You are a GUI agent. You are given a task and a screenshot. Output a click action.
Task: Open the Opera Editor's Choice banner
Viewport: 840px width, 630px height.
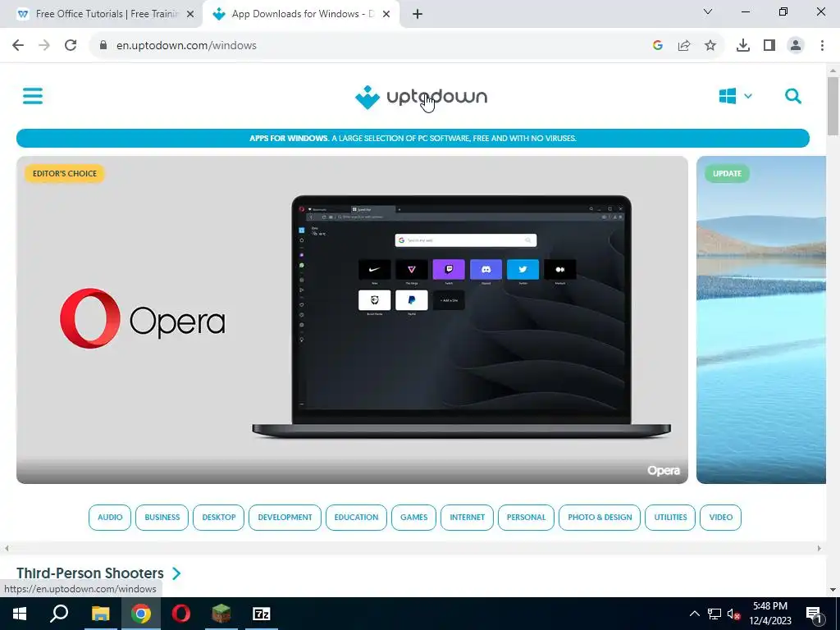point(352,320)
